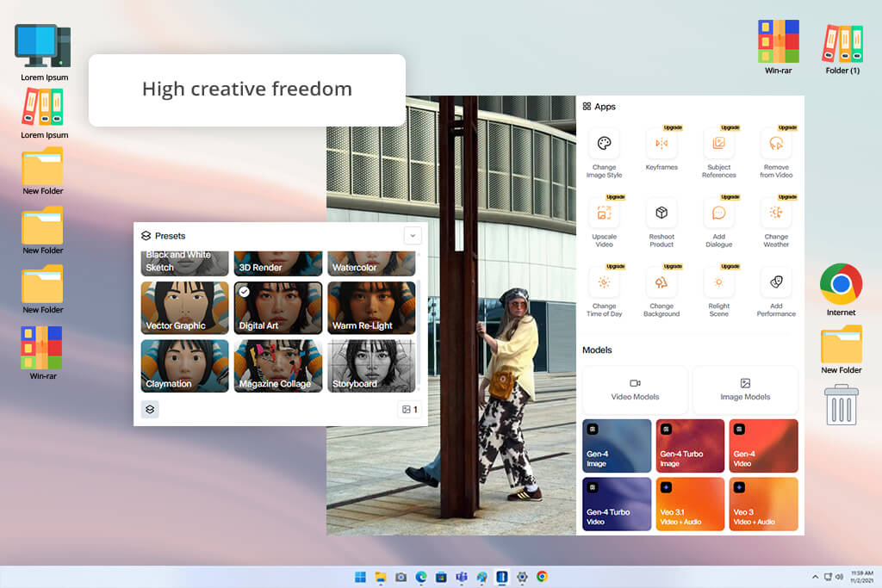Open the Win-rar icon at top right
The height and width of the screenshot is (588, 882).
[x=779, y=47]
